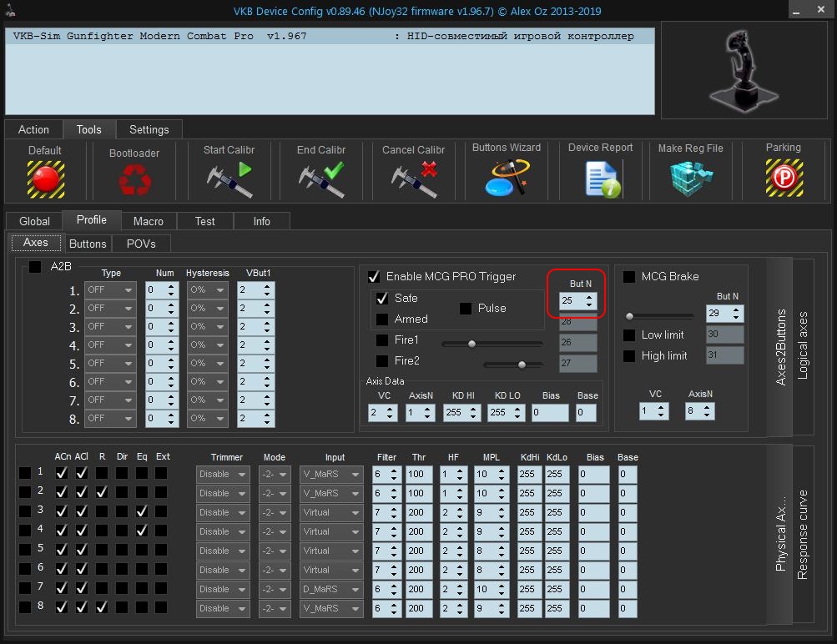
Task: Enable the MCG Brake checkbox
Action: 629,276
